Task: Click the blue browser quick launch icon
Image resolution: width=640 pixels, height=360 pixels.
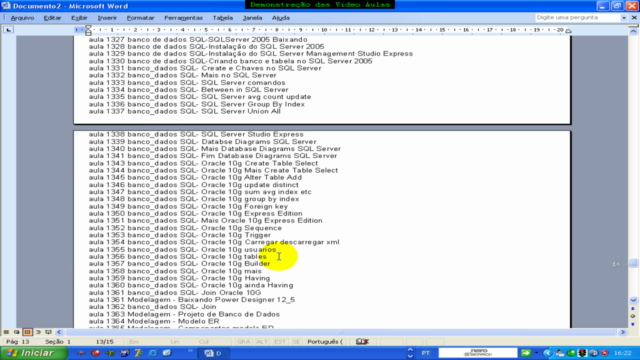Action: 153,353
